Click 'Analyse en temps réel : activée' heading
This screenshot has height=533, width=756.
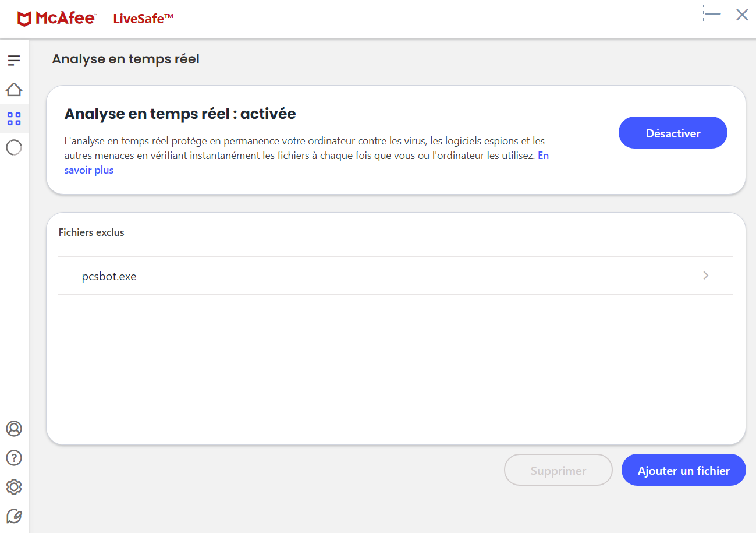180,114
